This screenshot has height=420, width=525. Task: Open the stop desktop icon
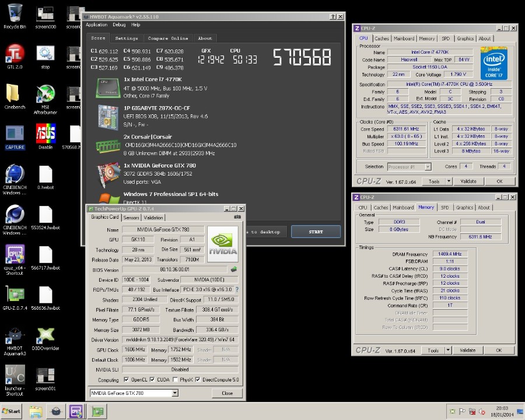point(45,56)
